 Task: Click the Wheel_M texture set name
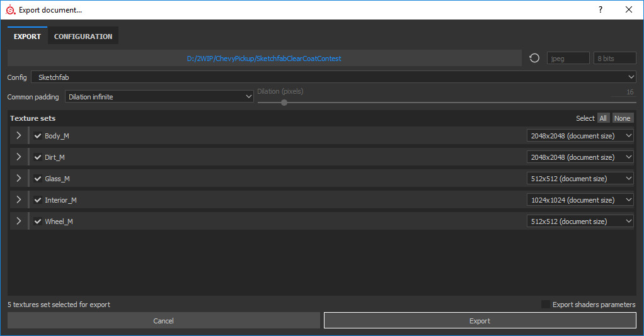(x=59, y=221)
